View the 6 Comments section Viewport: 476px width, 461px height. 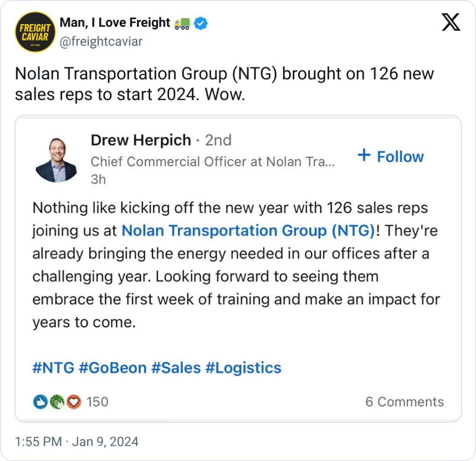coord(405,401)
